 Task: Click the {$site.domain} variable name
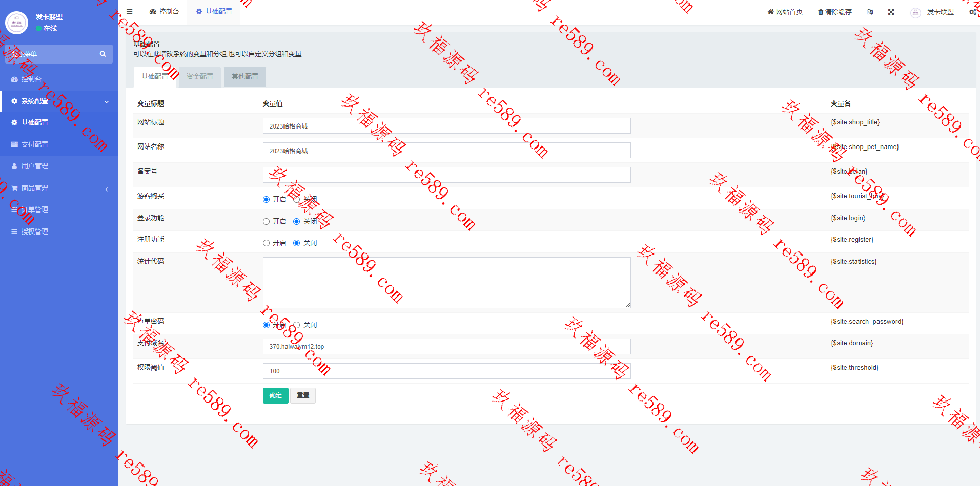pyautogui.click(x=851, y=343)
